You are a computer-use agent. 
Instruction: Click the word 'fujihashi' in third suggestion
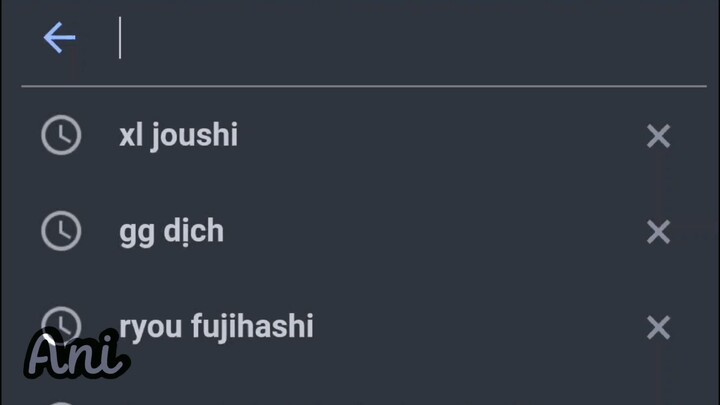click(x=254, y=327)
